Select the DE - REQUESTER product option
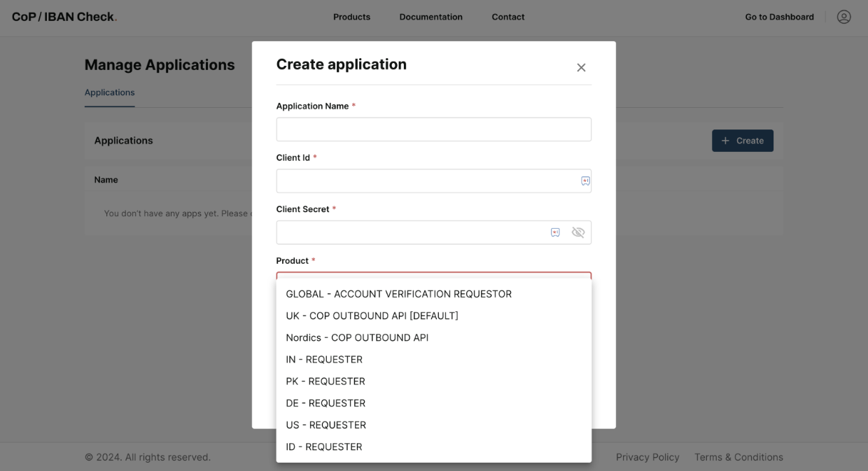 tap(325, 402)
